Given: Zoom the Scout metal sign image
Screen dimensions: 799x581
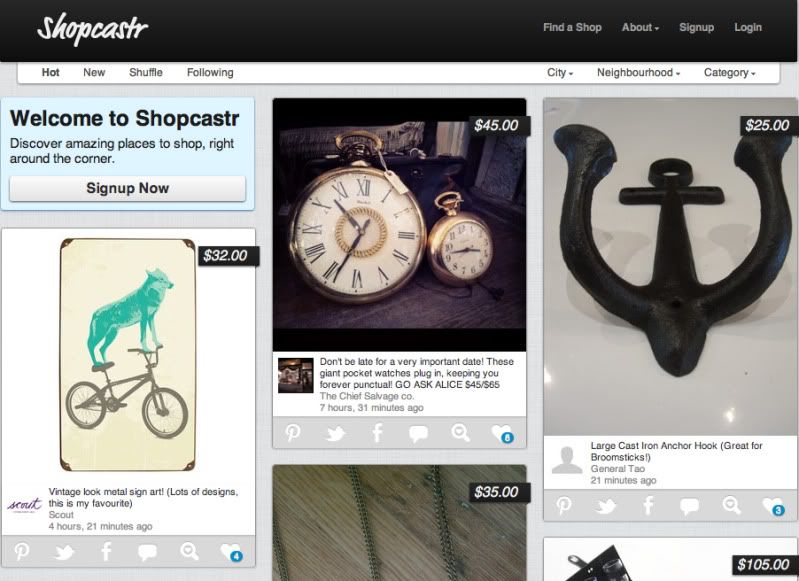Looking at the screenshot, I should point(189,551).
